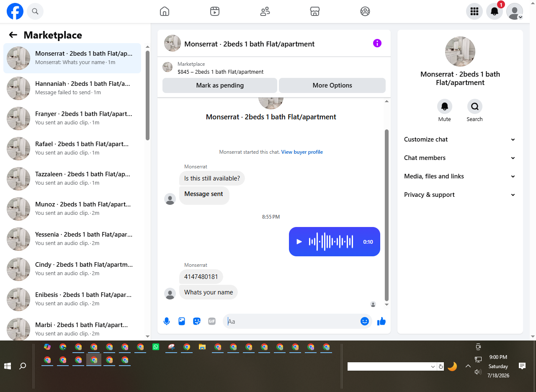Go to the Home tab icon
The width and height of the screenshot is (536, 392).
pyautogui.click(x=165, y=11)
